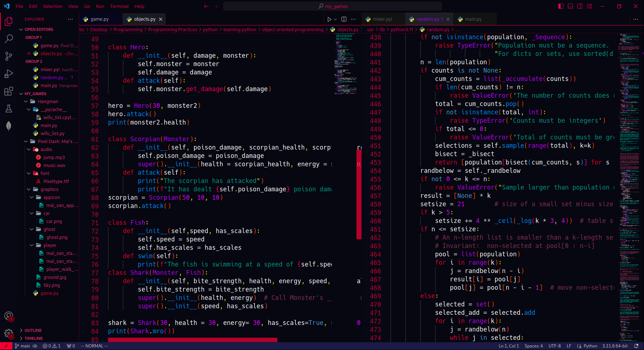Open run options dropdown arrow
This screenshot has width=644, height=350.
[x=335, y=19]
